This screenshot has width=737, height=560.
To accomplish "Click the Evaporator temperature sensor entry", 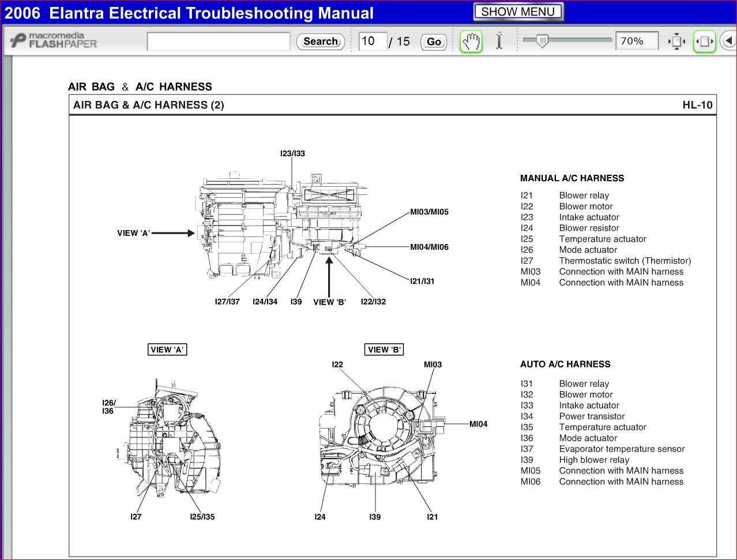I will coord(622,449).
